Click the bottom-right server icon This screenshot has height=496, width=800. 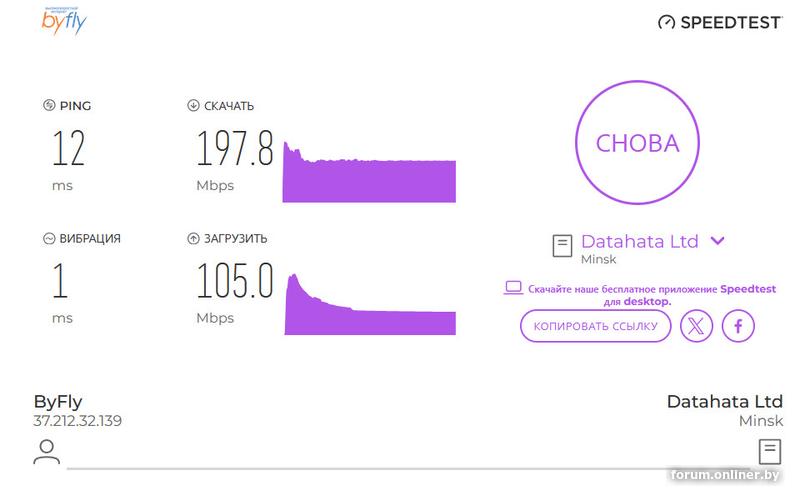[769, 451]
